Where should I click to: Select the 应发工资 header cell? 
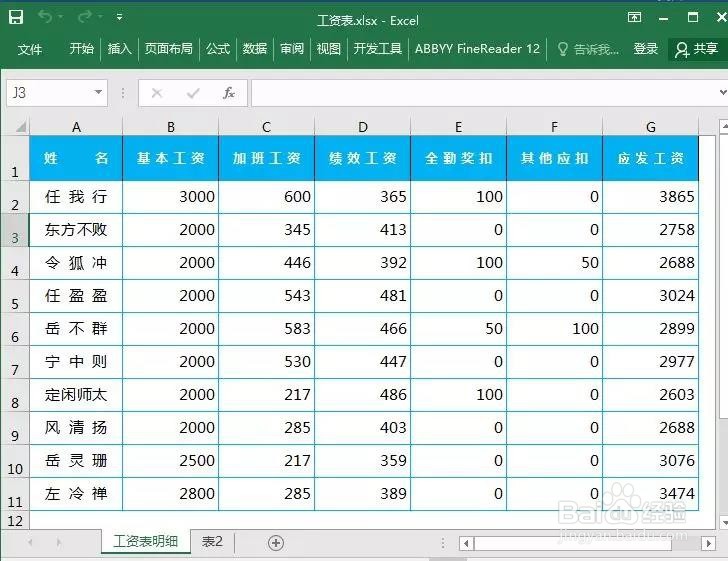coord(650,158)
